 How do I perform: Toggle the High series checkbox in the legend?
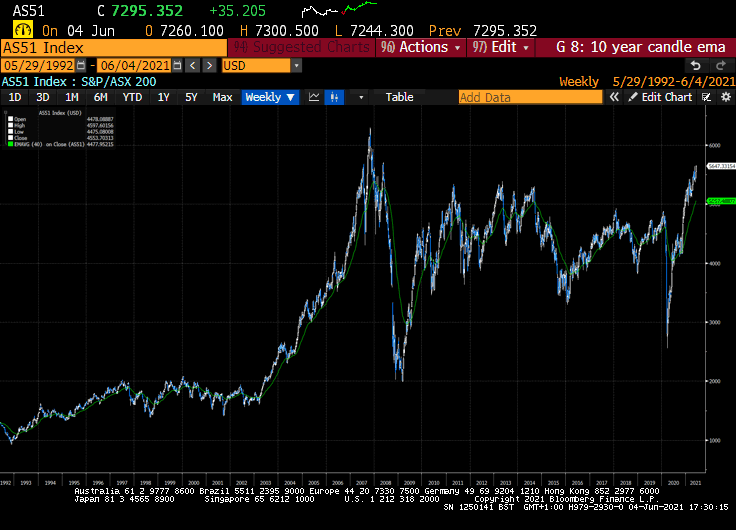(10, 125)
